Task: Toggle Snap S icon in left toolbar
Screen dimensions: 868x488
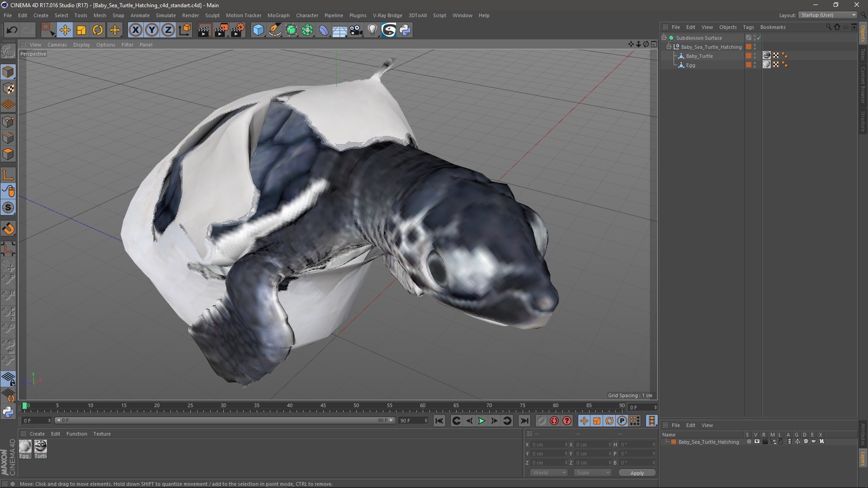Action: 8,208
